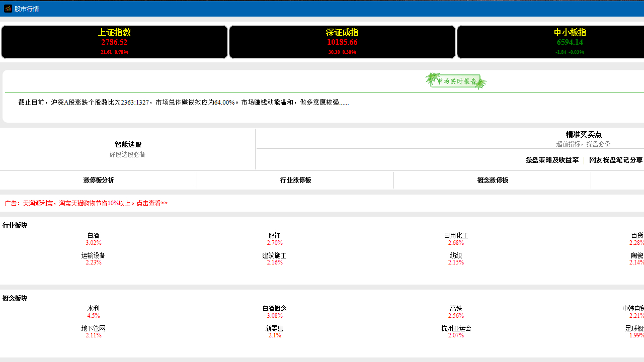Open 操盘策略及收益率 link

[552, 160]
